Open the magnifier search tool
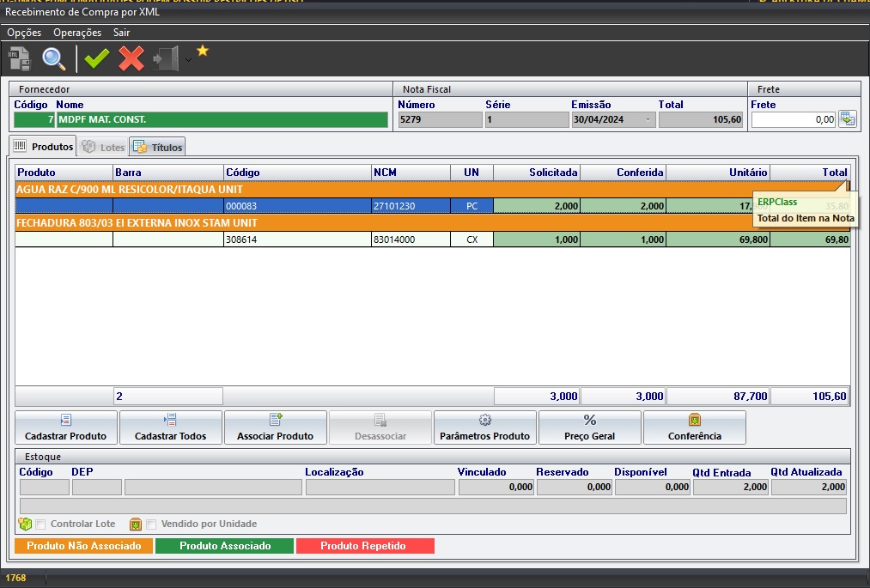The width and height of the screenshot is (870, 588). pos(54,58)
